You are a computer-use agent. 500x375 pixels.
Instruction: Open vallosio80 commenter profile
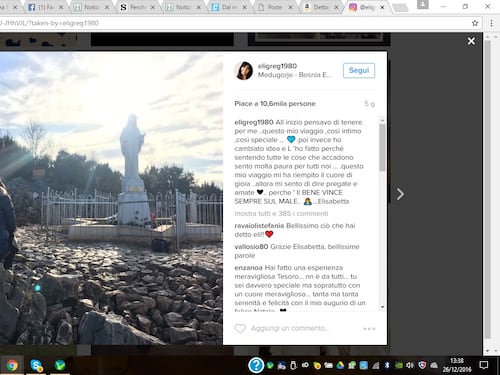click(251, 247)
